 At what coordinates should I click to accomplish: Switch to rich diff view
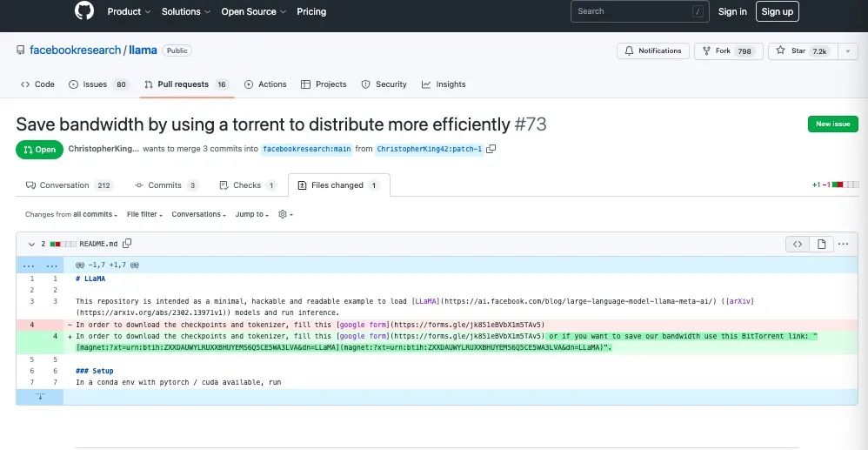point(820,245)
